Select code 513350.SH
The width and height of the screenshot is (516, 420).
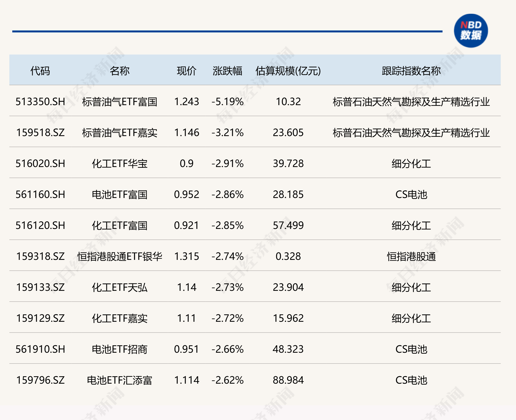click(40, 102)
